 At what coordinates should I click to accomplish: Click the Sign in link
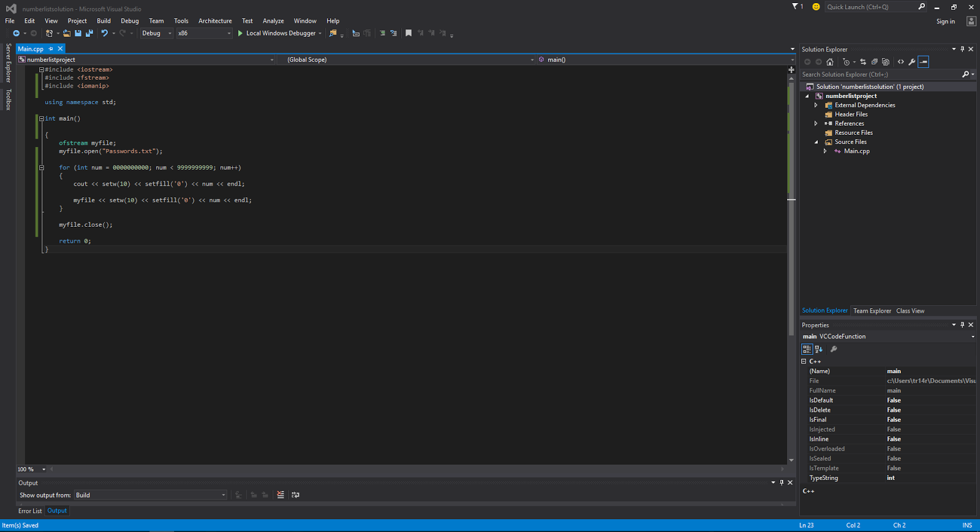click(946, 21)
